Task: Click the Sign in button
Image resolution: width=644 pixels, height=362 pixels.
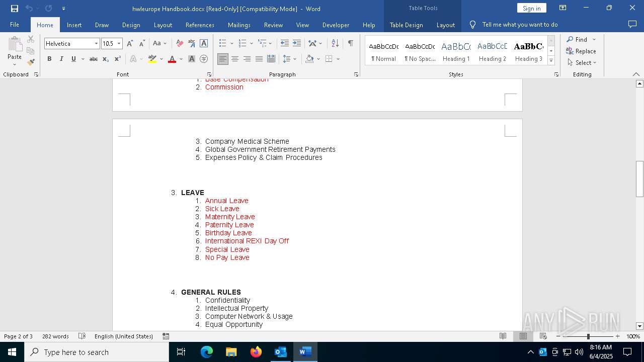Action: click(531, 8)
